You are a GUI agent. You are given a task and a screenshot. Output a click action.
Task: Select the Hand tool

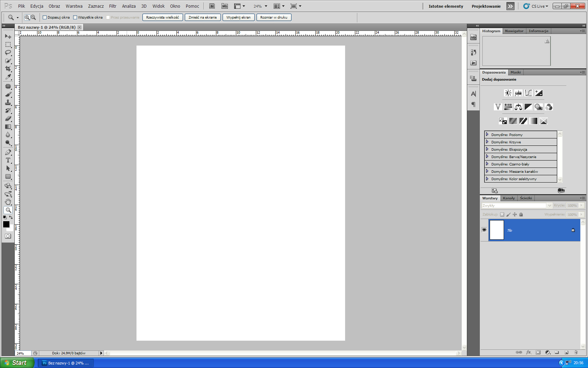pyautogui.click(x=8, y=202)
